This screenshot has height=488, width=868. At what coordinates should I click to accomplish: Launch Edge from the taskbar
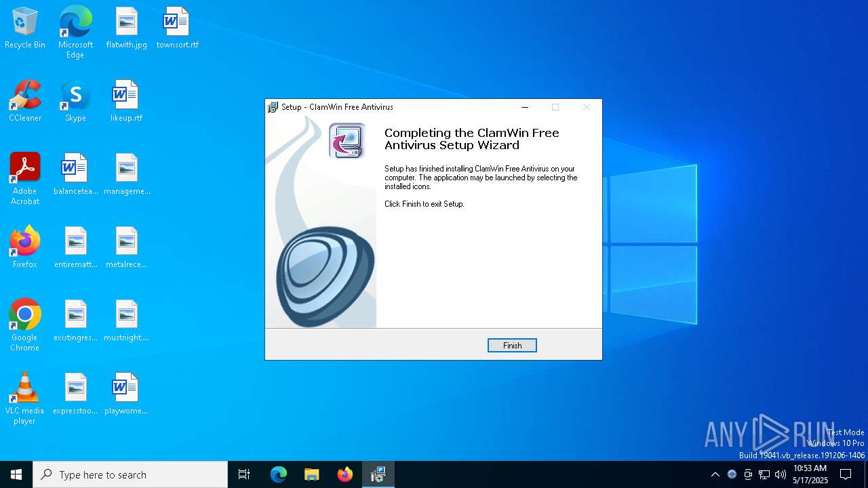point(279,474)
